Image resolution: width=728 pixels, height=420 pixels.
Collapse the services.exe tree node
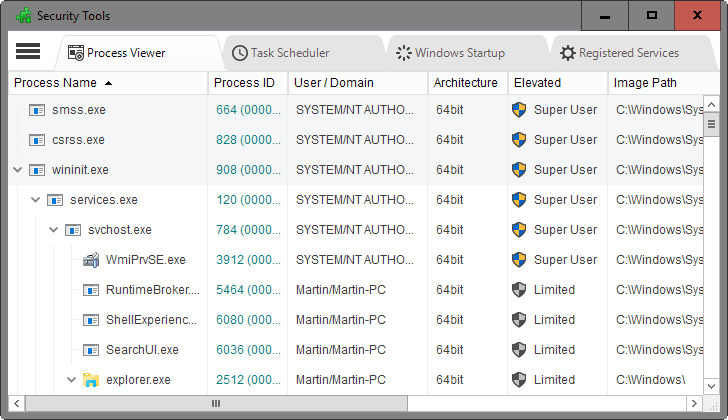(35, 200)
